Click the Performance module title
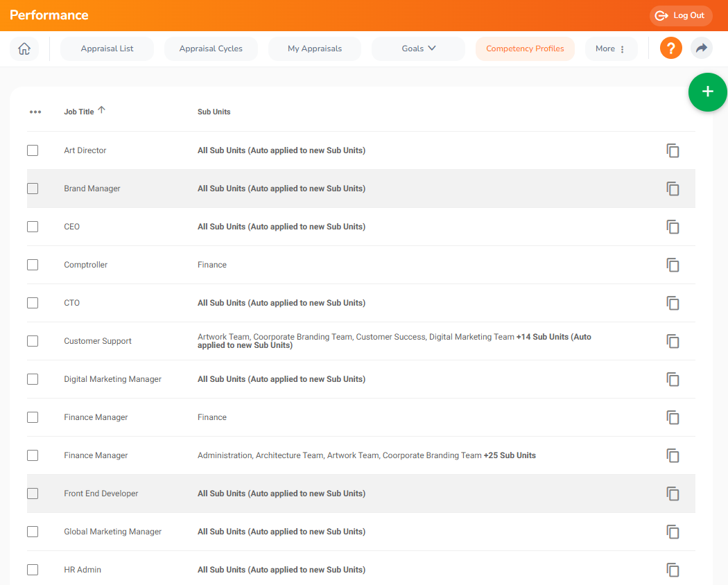Image resolution: width=728 pixels, height=585 pixels. point(49,15)
